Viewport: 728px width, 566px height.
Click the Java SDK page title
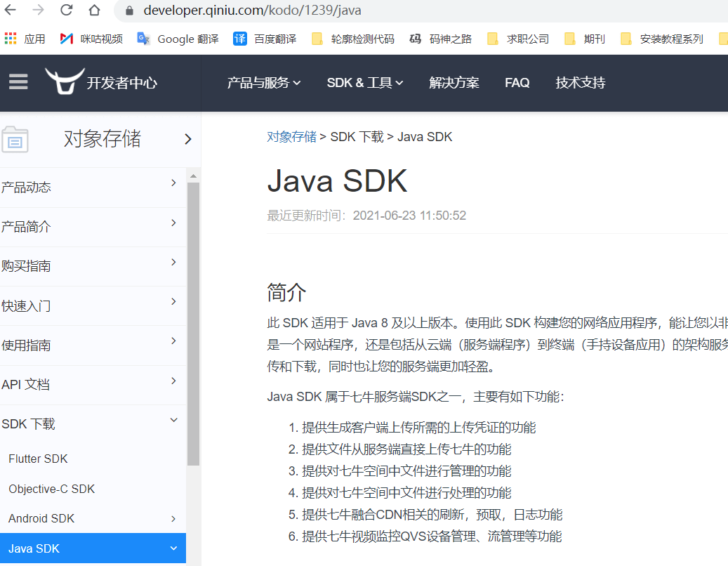(x=337, y=180)
